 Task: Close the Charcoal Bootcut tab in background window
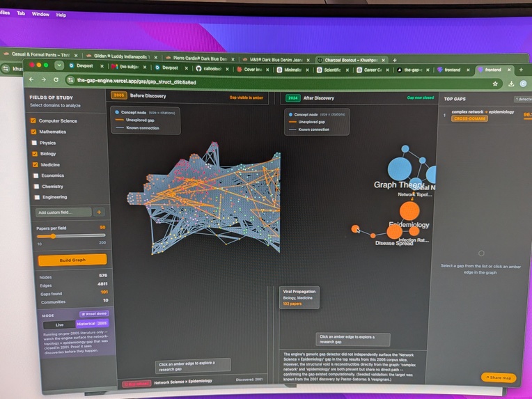point(383,60)
